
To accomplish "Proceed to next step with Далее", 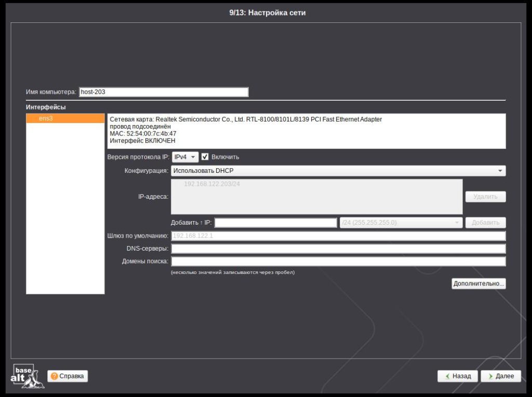I will tap(500, 376).
